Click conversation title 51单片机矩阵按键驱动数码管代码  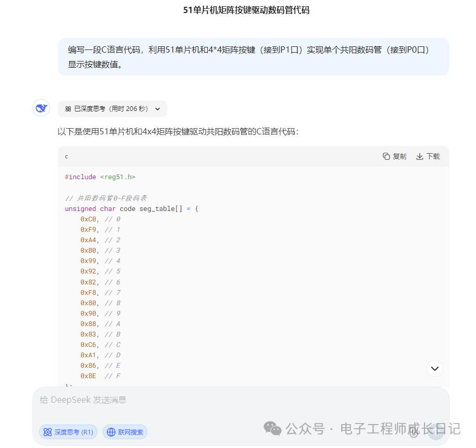pyautogui.click(x=246, y=10)
